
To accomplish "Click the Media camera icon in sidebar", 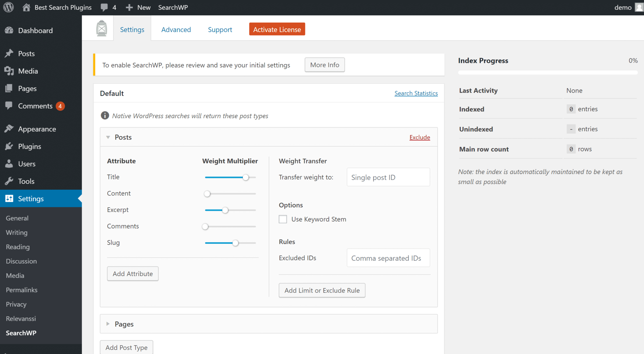I will (9, 71).
